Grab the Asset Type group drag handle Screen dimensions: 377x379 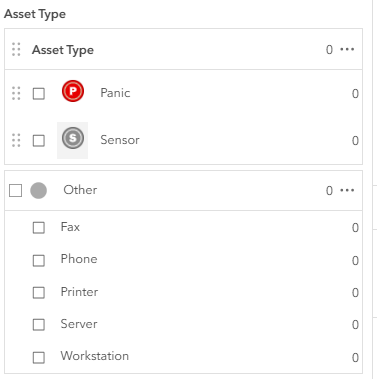(16, 49)
